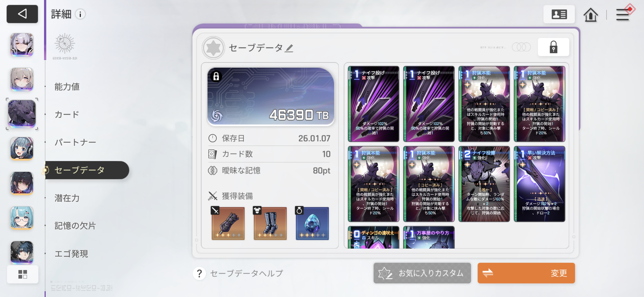Open the 早い解決方法 attack card
644x297 pixels.
(x=539, y=184)
